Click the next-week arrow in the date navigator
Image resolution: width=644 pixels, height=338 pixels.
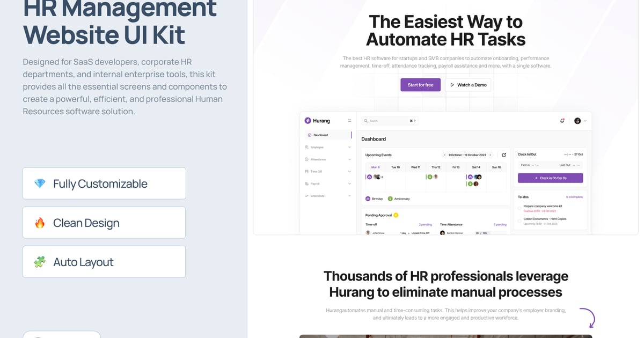[x=491, y=155]
